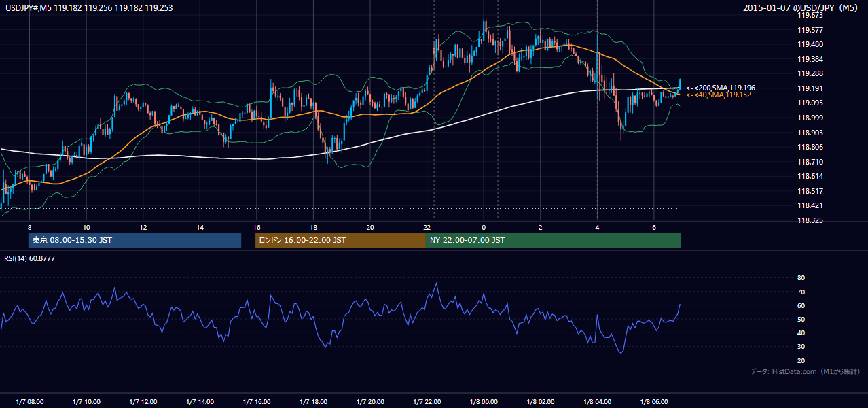Click the ロンドン 16:00-22:00 JST session bar
Screen dimensions: 868x408
point(340,240)
